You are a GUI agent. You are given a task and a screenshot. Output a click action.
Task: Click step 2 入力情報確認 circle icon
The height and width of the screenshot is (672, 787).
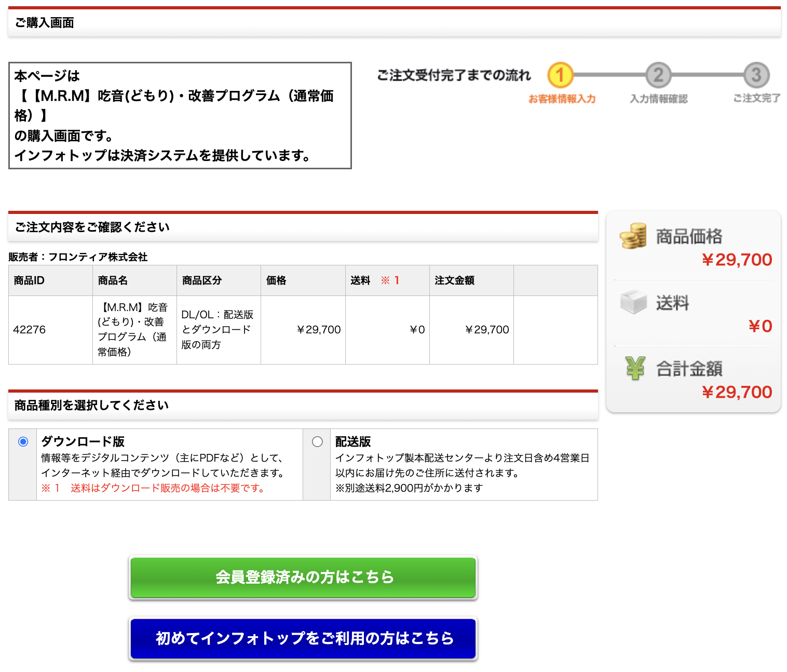658,75
